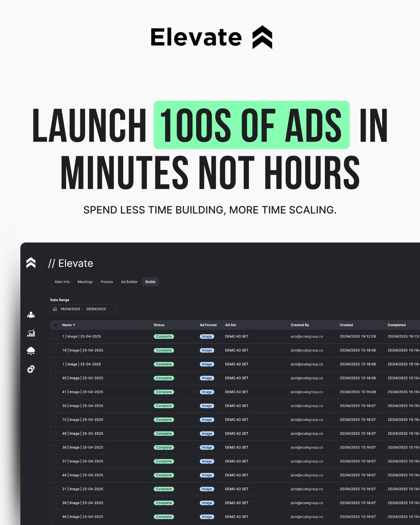420x525 pixels.
Task: Tick the 49 | Image row checkbox
Action: click(55, 434)
